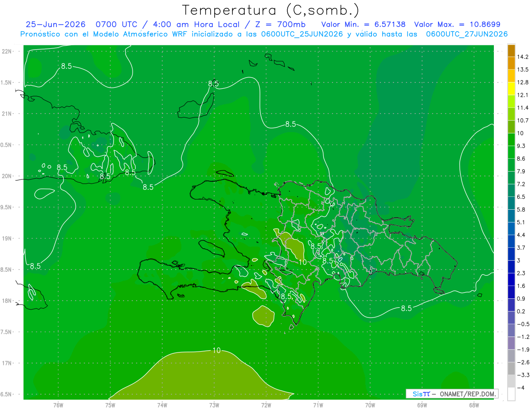Click the "22N" latitude axis label

[x=8, y=51]
